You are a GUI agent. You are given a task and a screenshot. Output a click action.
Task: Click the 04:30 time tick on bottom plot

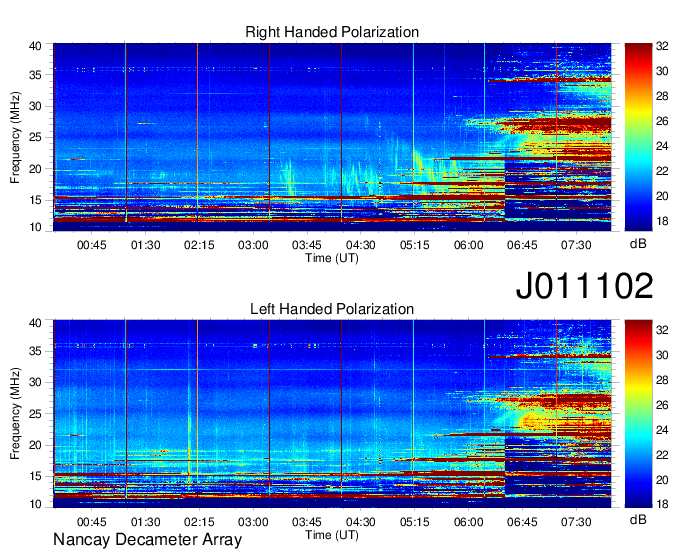coord(361,522)
